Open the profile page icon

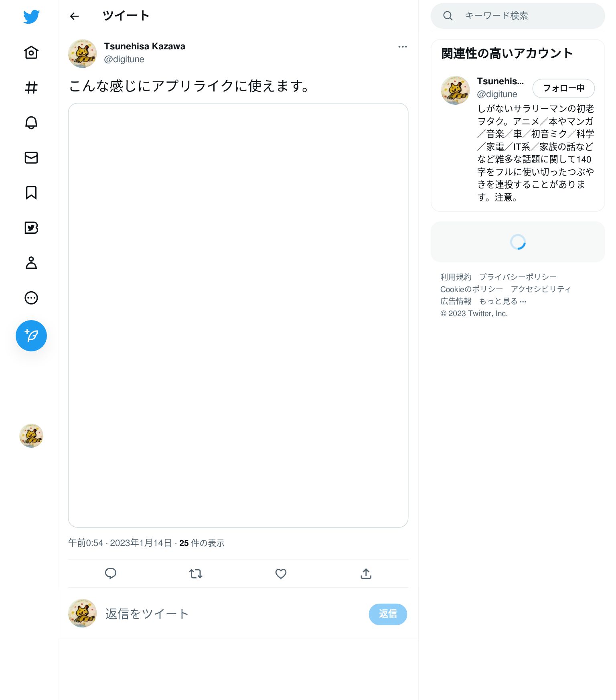coord(31,263)
